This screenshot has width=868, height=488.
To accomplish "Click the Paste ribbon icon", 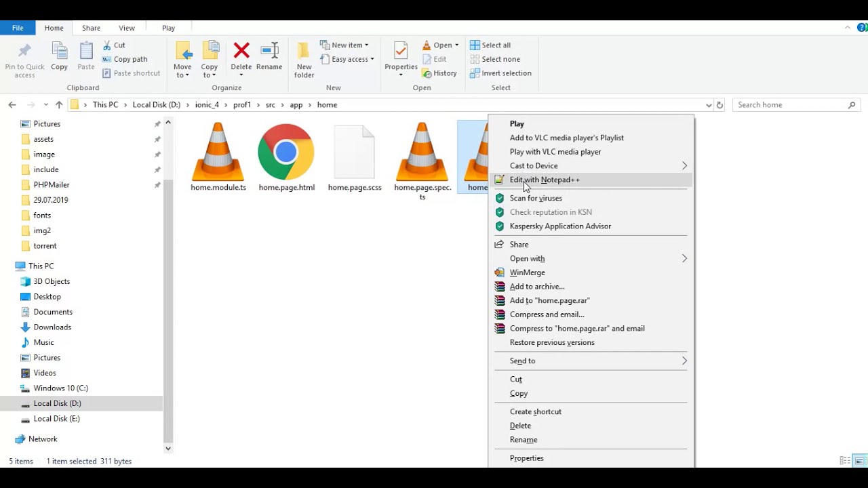I will 86,52.
